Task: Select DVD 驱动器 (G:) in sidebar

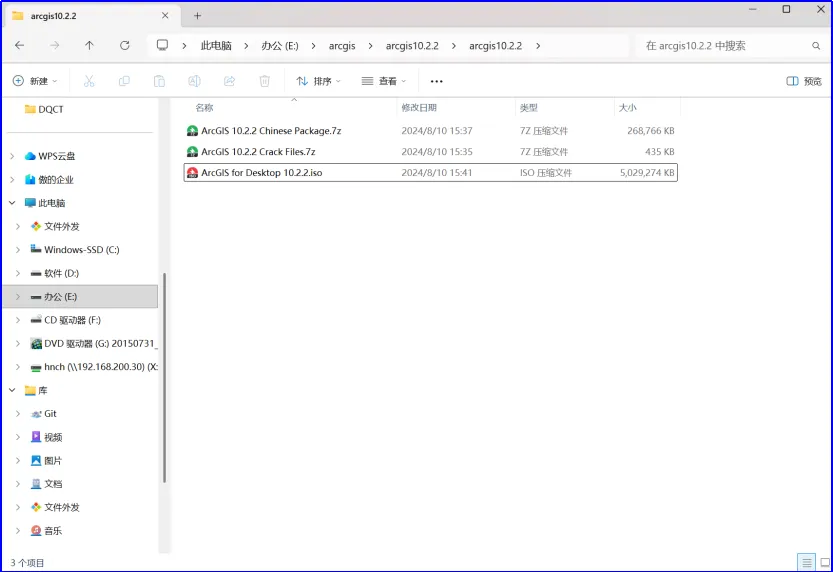Action: pyautogui.click(x=92, y=344)
